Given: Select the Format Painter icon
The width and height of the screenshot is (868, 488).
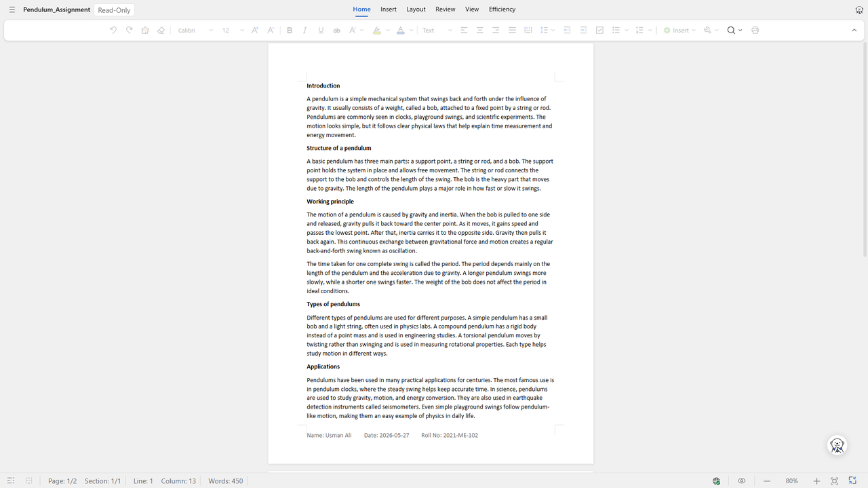Looking at the screenshot, I should pos(145,31).
